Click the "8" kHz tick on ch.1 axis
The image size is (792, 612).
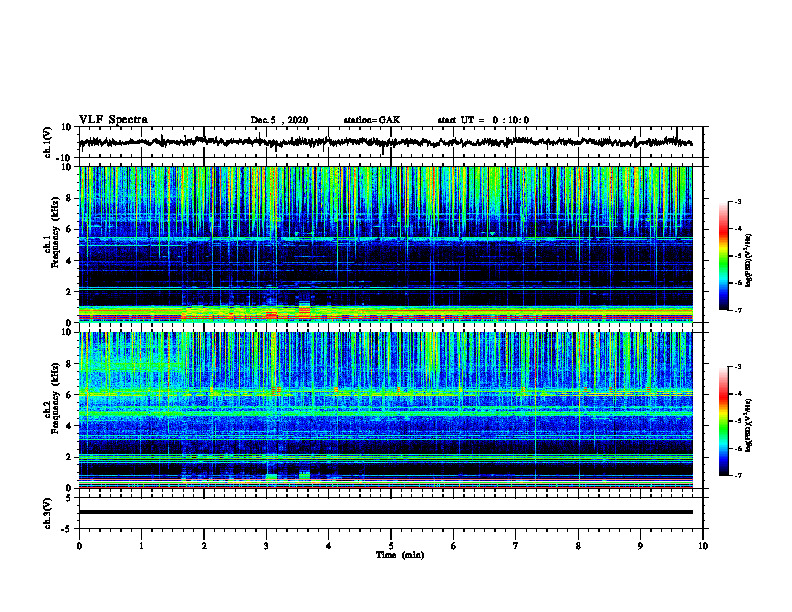coord(69,198)
